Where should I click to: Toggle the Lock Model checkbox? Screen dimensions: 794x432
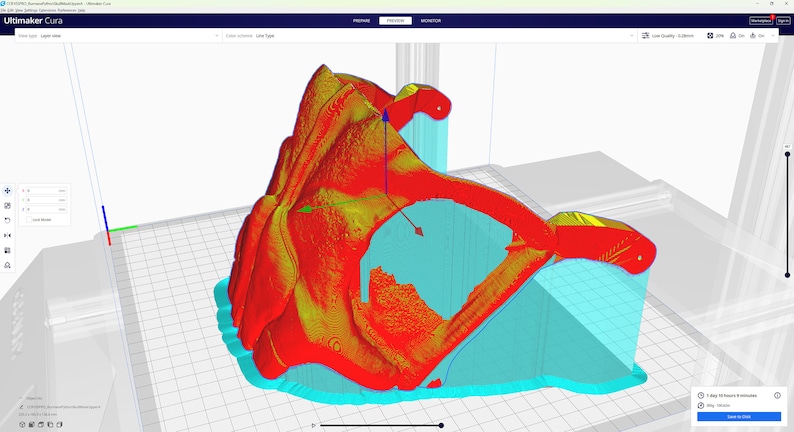[x=29, y=220]
